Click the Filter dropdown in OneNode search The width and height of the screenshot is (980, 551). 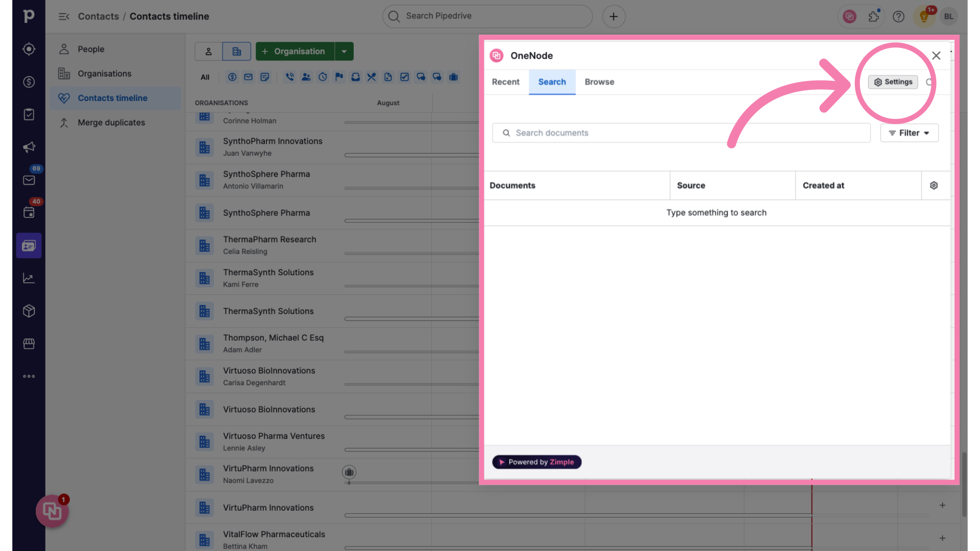(910, 133)
